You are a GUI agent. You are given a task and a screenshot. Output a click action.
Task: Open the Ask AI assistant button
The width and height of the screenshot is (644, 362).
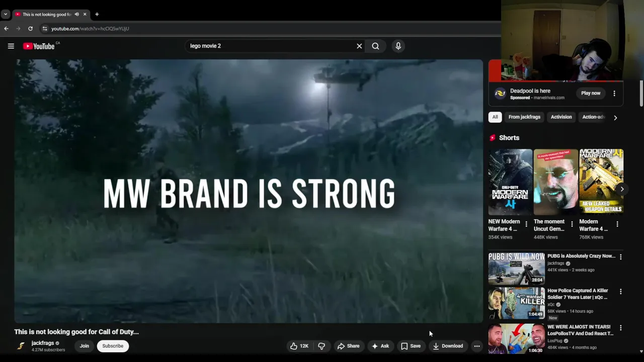[x=380, y=346]
